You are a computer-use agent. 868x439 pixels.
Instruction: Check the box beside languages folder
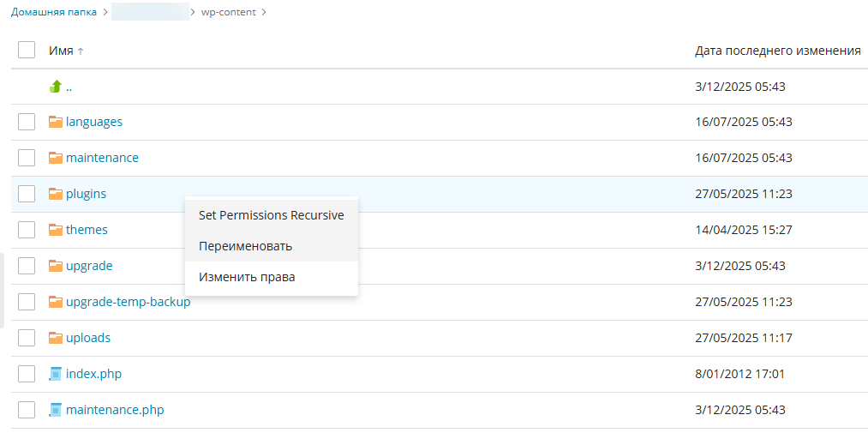pyautogui.click(x=27, y=122)
